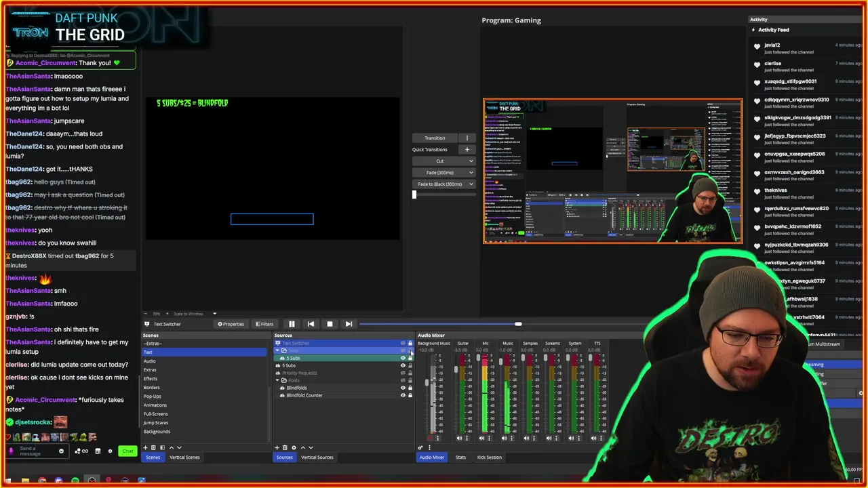
Task: Pause media playback in source toolbar
Action: pyautogui.click(x=292, y=324)
